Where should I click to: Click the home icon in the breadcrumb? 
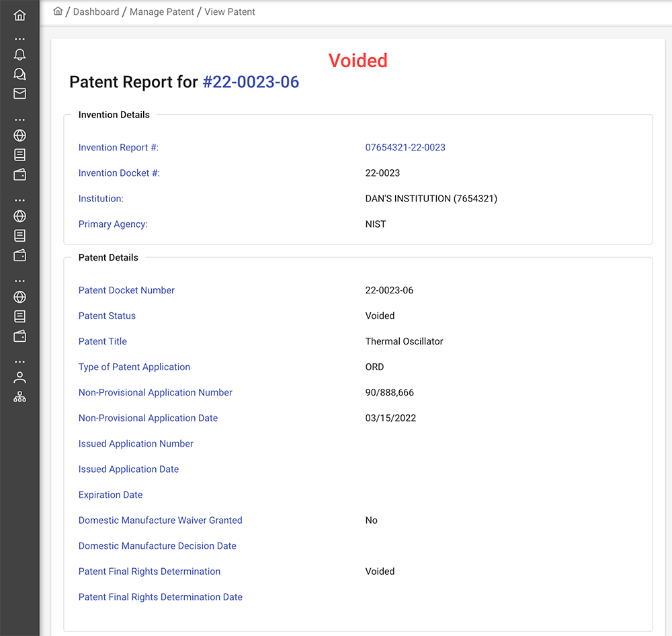[x=58, y=11]
